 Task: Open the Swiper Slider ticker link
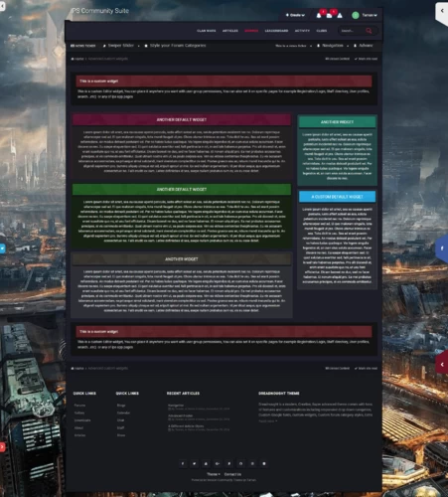[121, 46]
